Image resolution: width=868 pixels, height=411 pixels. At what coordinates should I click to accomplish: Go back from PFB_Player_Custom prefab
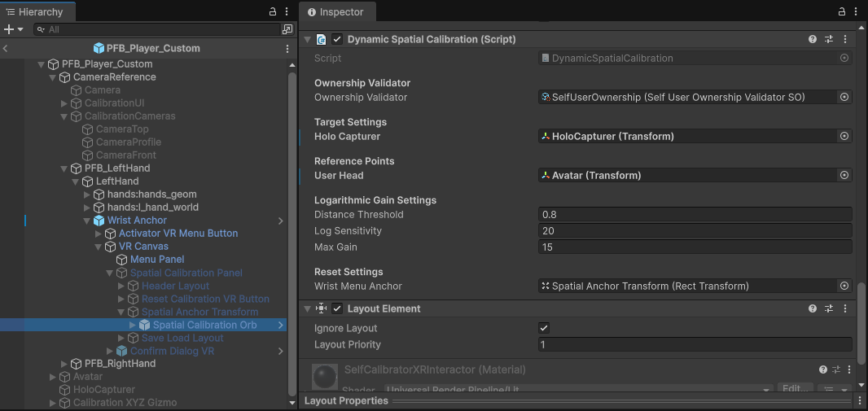click(6, 49)
